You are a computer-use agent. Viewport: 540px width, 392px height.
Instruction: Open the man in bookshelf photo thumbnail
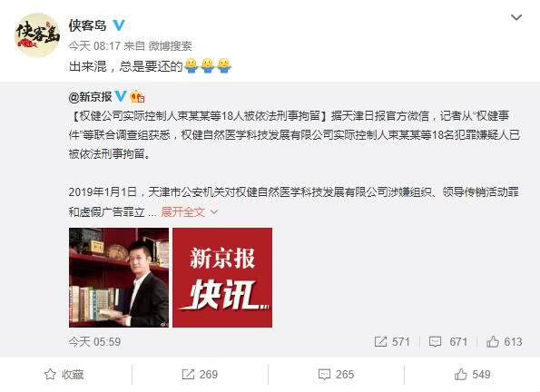click(119, 278)
